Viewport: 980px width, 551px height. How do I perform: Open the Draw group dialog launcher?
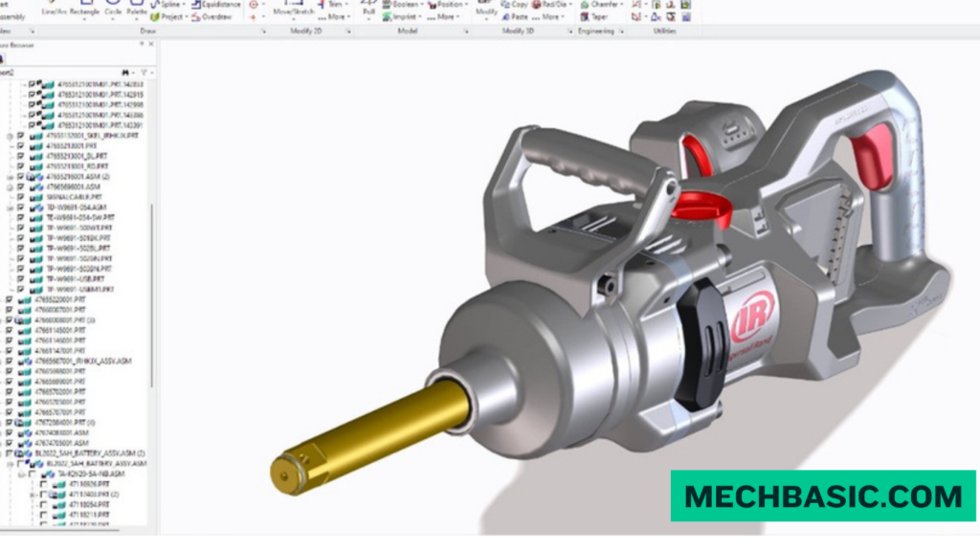263,31
